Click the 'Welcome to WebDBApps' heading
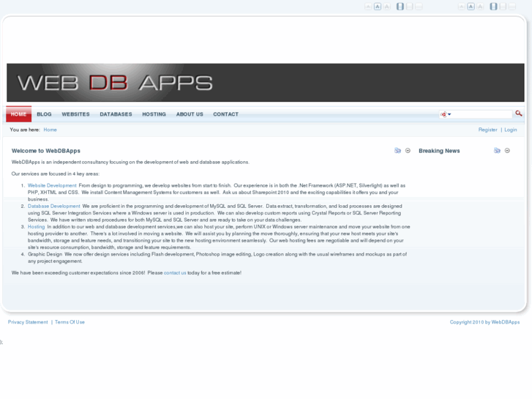The width and height of the screenshot is (532, 399). click(46, 151)
